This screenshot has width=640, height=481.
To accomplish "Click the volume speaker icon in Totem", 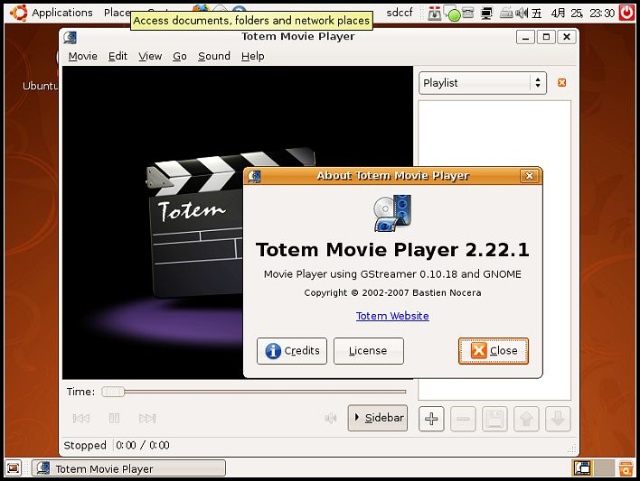I will [x=330, y=418].
